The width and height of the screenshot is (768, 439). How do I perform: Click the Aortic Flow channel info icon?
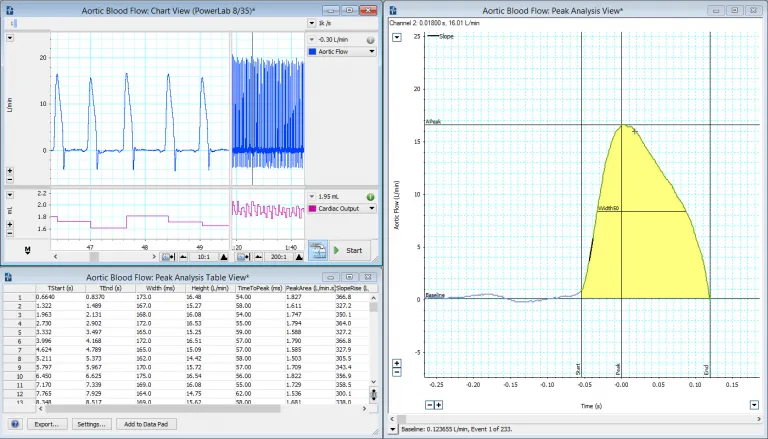pos(370,41)
